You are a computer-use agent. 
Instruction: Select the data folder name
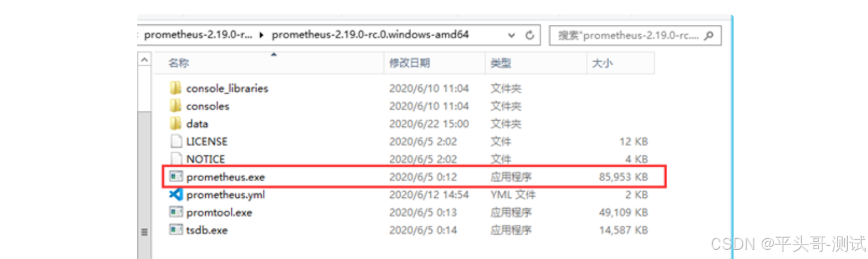pos(197,123)
